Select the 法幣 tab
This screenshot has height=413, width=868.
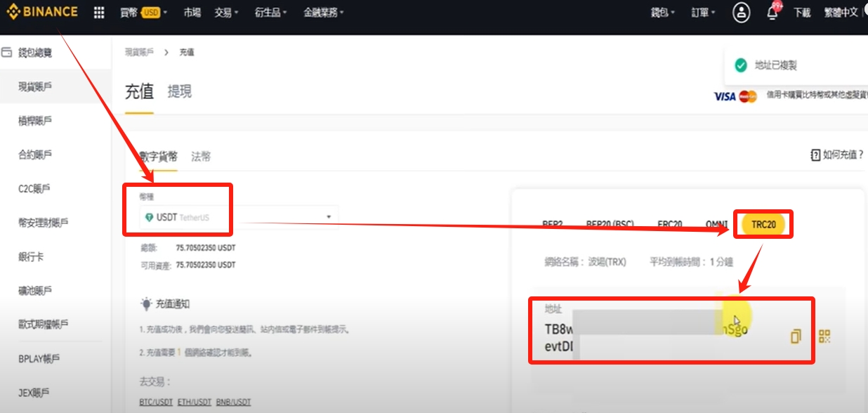(x=201, y=157)
